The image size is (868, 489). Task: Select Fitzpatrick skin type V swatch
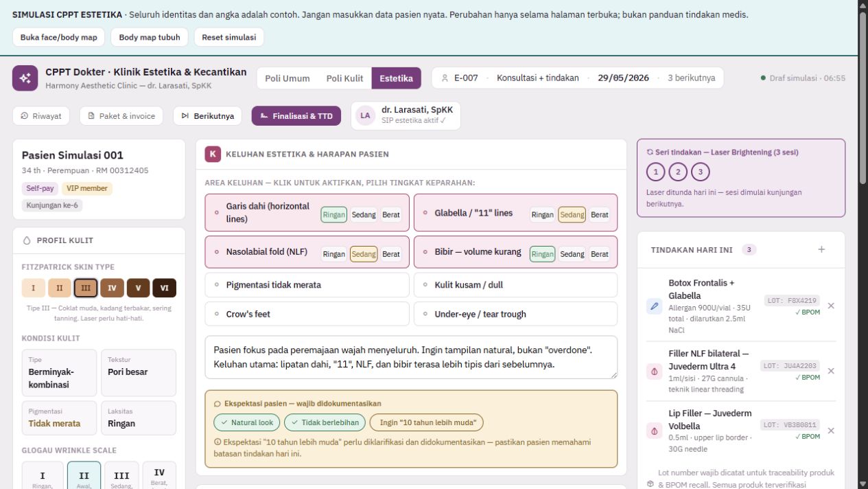(x=138, y=288)
